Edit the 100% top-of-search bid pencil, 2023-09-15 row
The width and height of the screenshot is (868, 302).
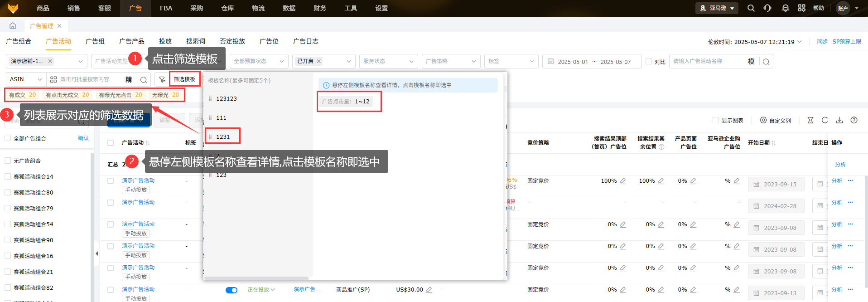point(623,181)
